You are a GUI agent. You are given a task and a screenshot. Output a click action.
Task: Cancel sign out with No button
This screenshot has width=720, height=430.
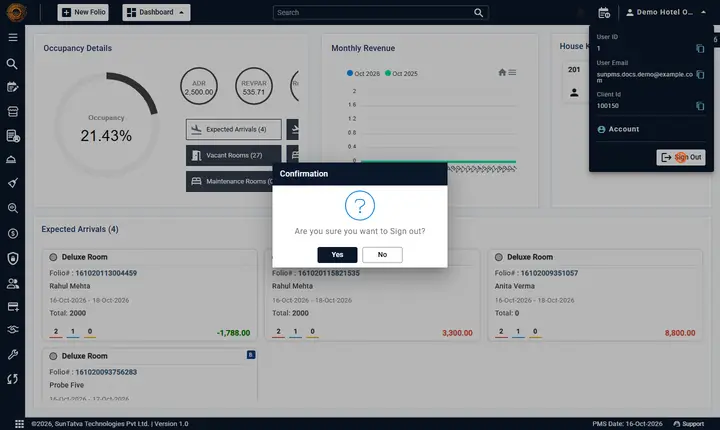[x=382, y=255]
